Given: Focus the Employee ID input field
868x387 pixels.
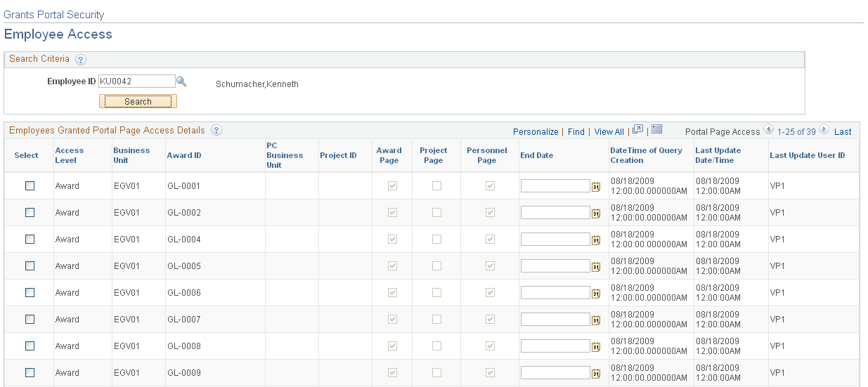Looking at the screenshot, I should [137, 81].
